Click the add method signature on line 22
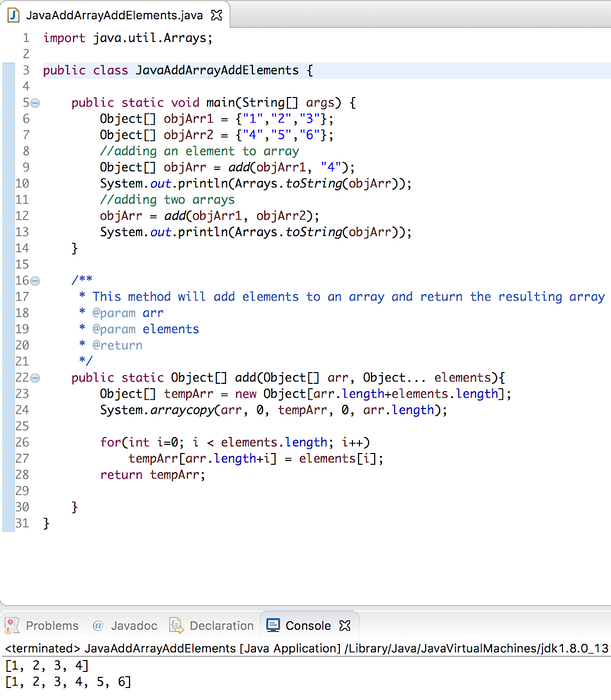This screenshot has width=611, height=700. (x=288, y=378)
